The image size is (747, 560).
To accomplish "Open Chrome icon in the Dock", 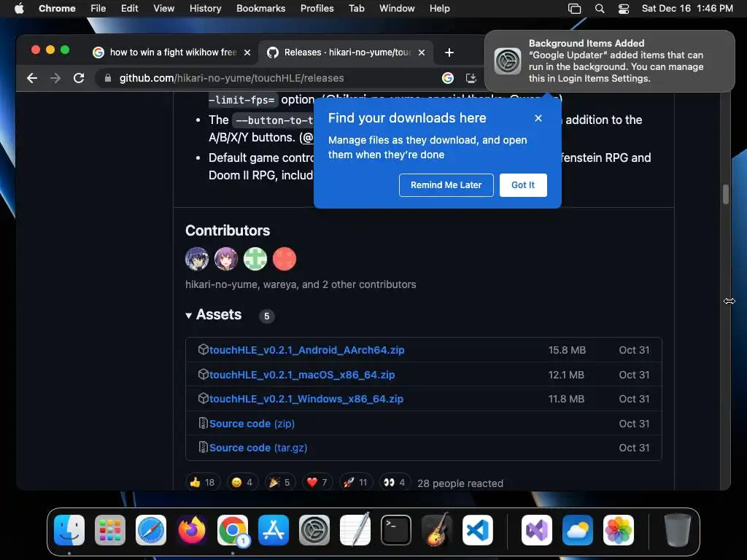I will (233, 530).
